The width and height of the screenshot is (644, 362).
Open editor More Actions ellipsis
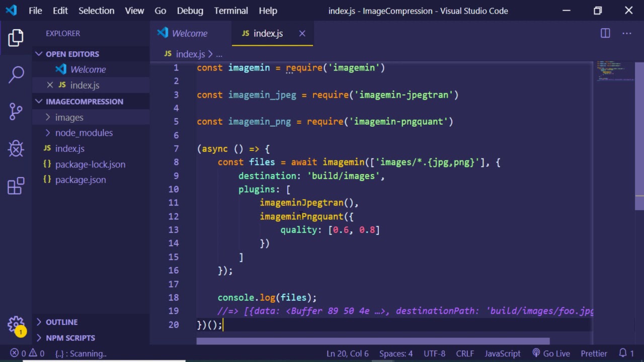(x=626, y=33)
